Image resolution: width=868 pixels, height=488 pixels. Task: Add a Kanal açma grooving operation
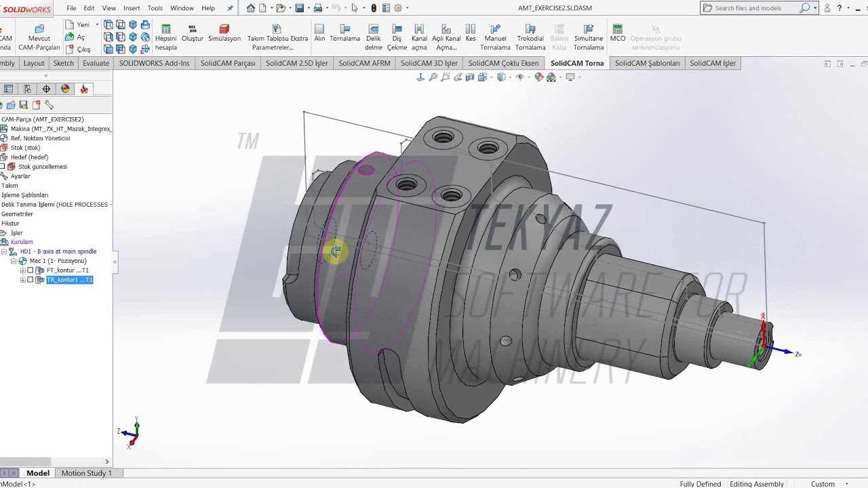[x=419, y=38]
